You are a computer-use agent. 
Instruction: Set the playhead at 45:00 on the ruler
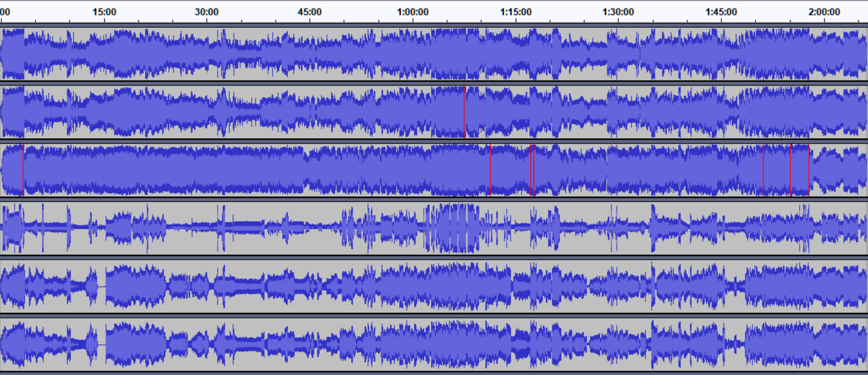(309, 12)
